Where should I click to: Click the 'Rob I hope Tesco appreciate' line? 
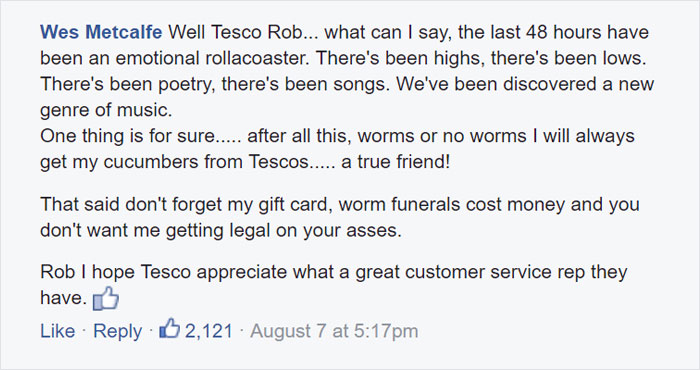click(x=163, y=272)
